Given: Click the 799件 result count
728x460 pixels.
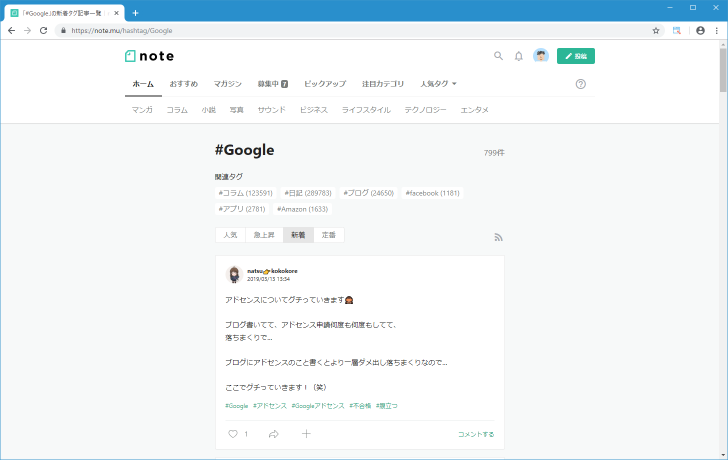Looking at the screenshot, I should (x=494, y=153).
